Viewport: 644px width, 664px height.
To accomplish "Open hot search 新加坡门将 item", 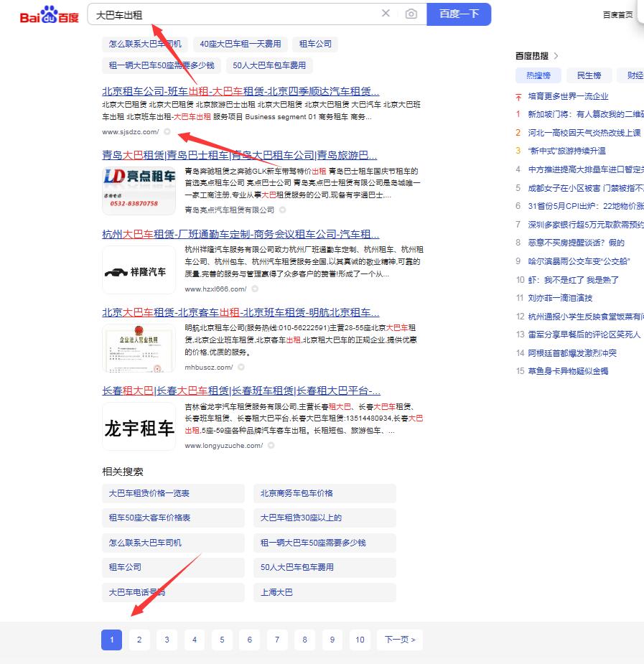I will pos(586,114).
